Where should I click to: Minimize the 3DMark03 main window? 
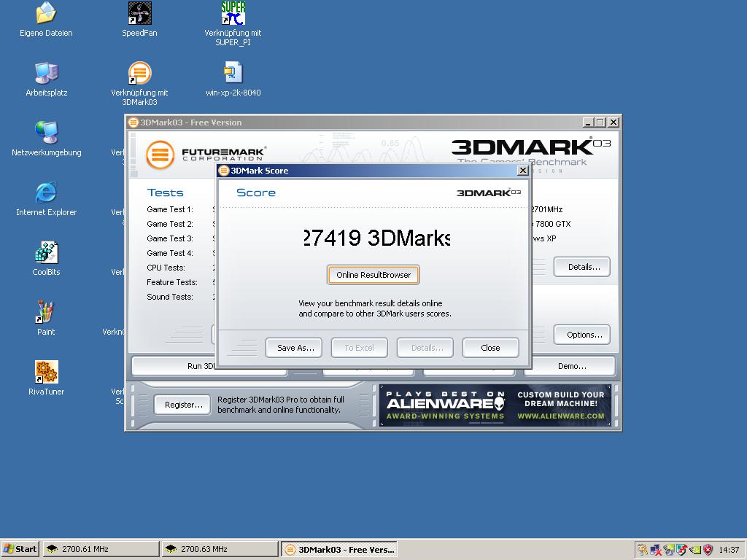coord(588,122)
